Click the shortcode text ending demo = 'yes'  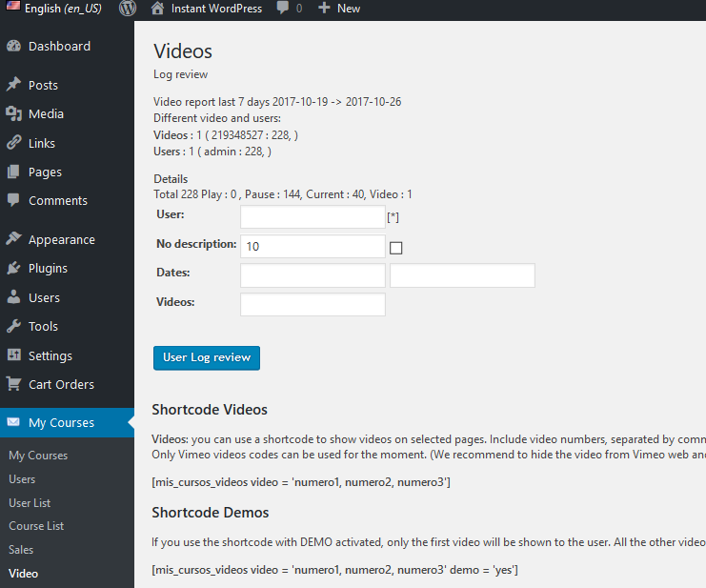tap(334, 570)
